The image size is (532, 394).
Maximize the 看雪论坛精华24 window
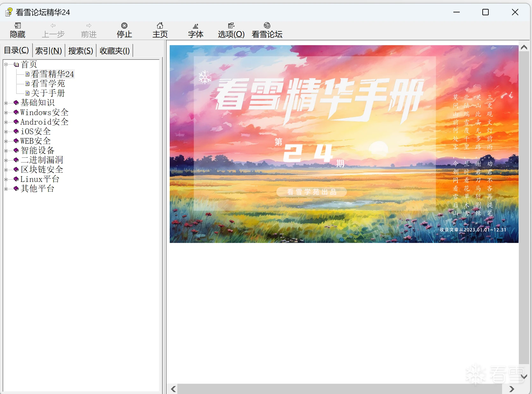486,12
